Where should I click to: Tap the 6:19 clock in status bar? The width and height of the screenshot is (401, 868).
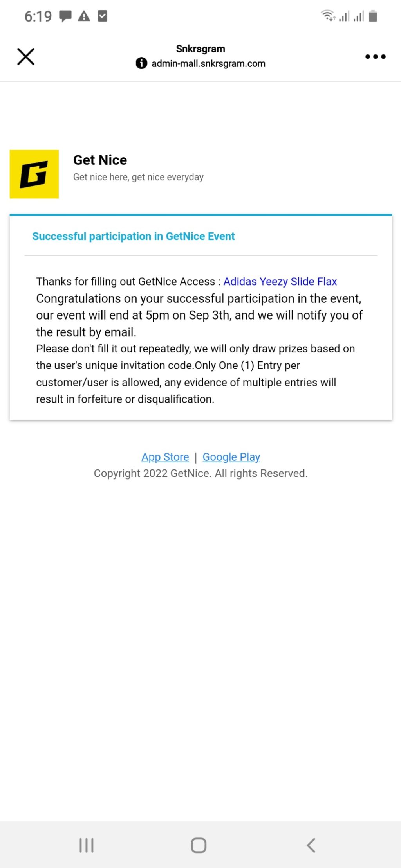pyautogui.click(x=38, y=16)
